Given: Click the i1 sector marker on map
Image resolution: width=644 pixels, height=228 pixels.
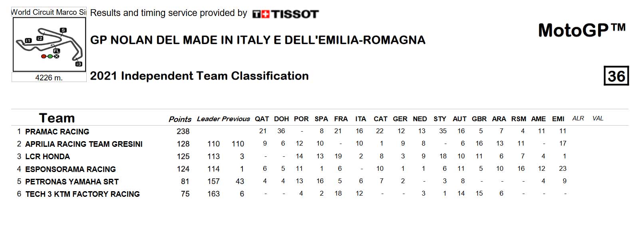Looking at the screenshot, I should (28, 40).
